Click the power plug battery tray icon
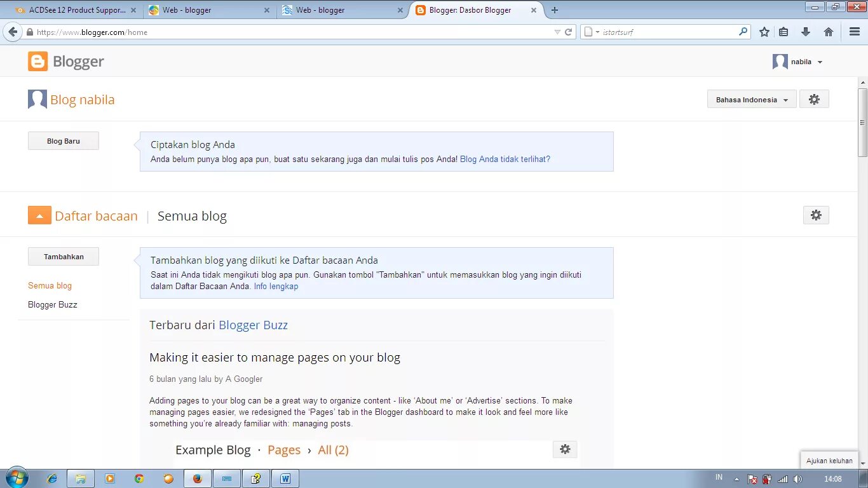 pos(768,479)
